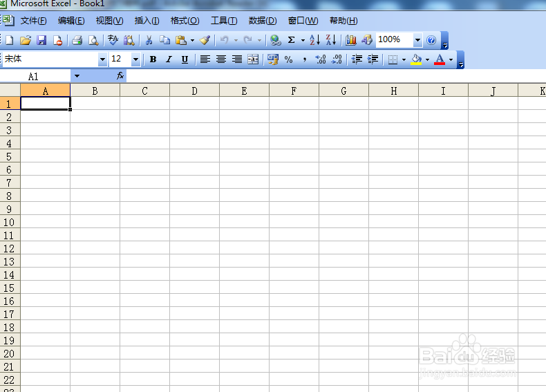Decrease decimal places
This screenshot has height=392, width=546.
pos(337,59)
